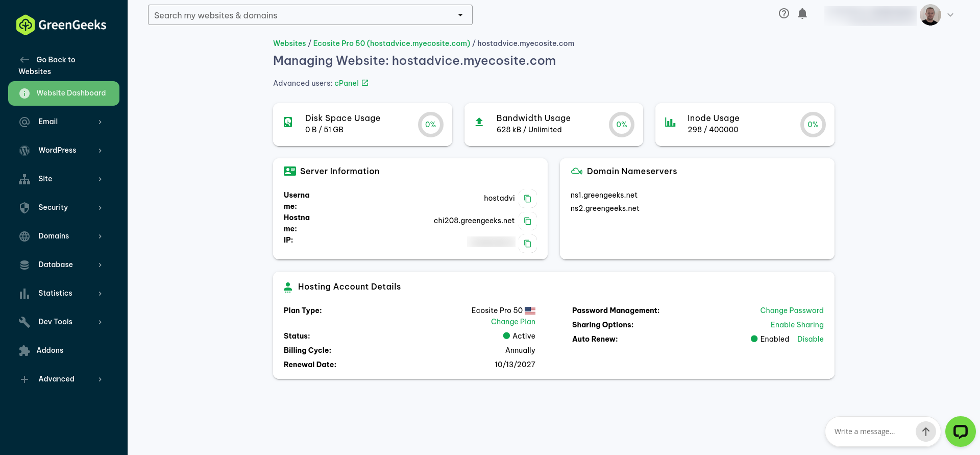Screen dimensions: 980x455
Task: Open the cPanel link
Action: (x=347, y=83)
